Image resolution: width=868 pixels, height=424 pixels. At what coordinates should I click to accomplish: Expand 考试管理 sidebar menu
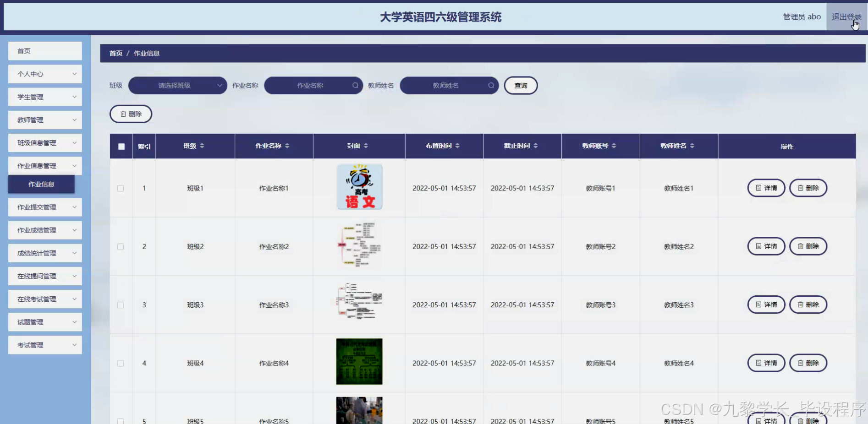[45, 345]
